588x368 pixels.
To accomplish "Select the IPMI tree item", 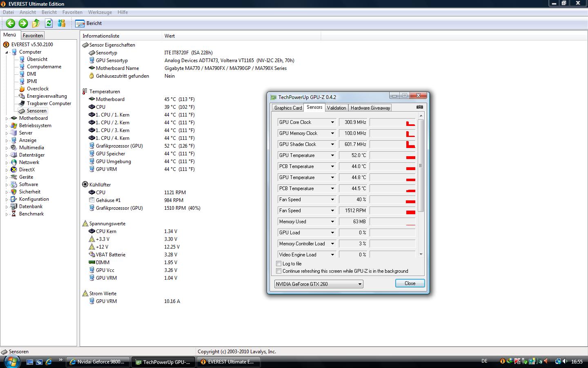I will pyautogui.click(x=31, y=81).
